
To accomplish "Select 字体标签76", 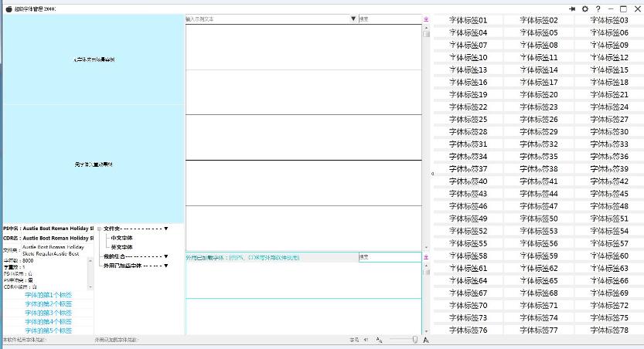I will coord(468,330).
